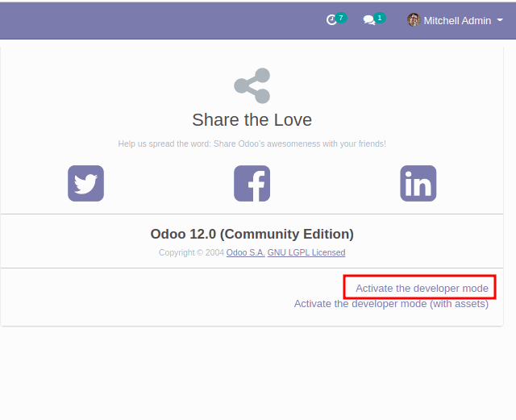Click the Share the Love heading
This screenshot has height=420, width=516.
pyautogui.click(x=252, y=120)
